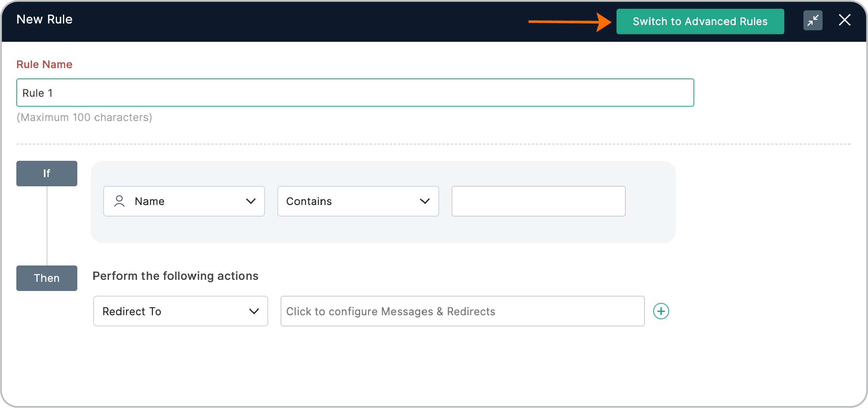
Task: Click the New Rule dialog title
Action: (x=44, y=20)
